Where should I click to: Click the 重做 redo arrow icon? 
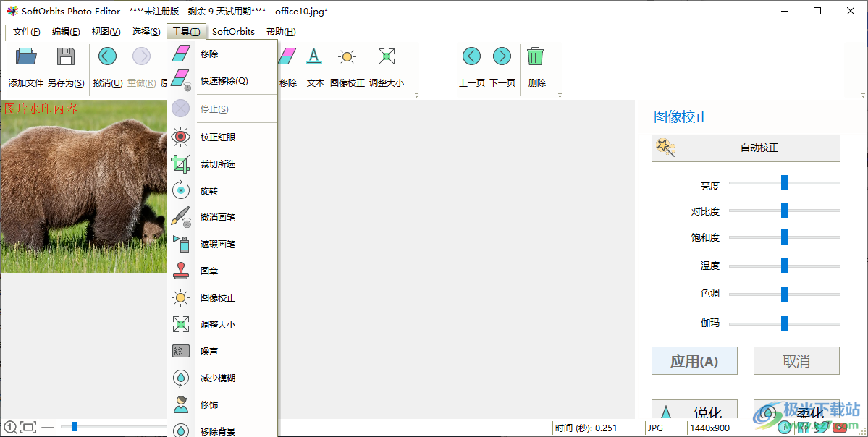(x=142, y=56)
